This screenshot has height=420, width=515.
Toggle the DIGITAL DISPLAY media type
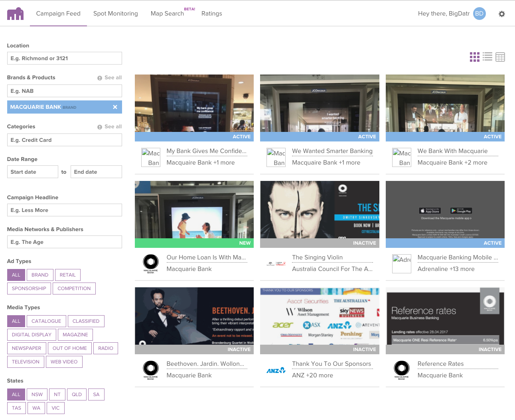coord(32,335)
